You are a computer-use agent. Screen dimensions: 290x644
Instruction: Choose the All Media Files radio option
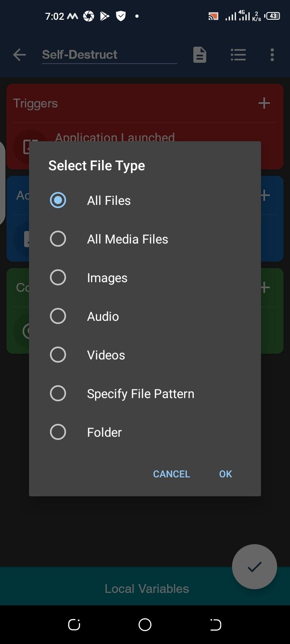pyautogui.click(x=145, y=239)
